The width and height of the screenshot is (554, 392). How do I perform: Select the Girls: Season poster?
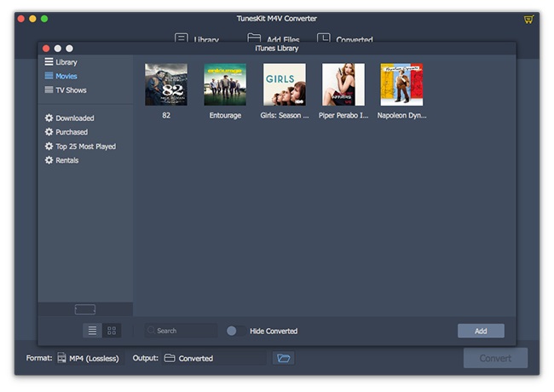[x=285, y=84]
